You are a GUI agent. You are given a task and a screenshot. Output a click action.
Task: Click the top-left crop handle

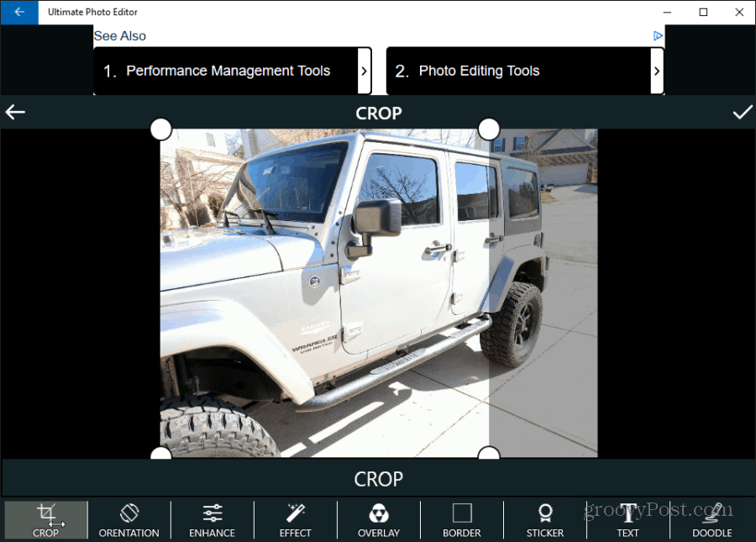(161, 129)
